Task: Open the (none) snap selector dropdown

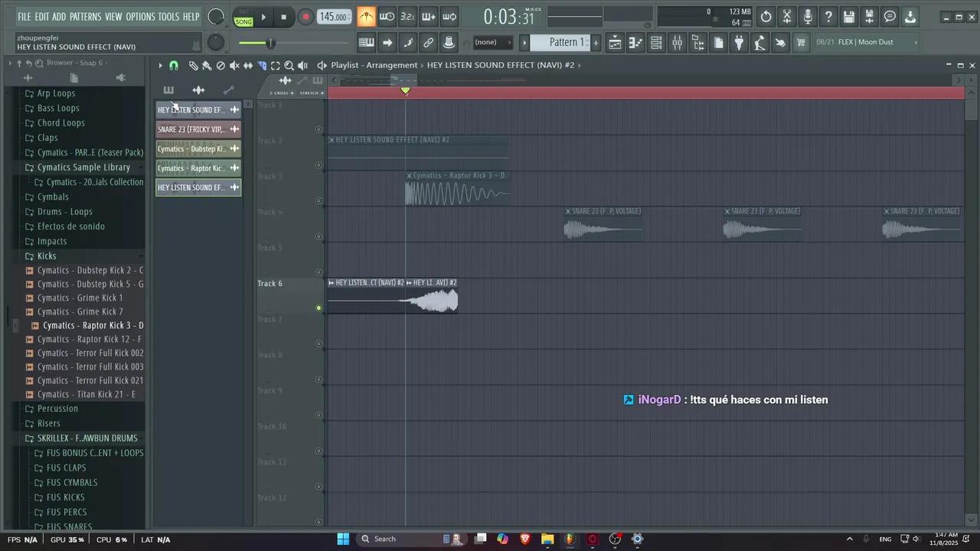Action: (x=494, y=43)
